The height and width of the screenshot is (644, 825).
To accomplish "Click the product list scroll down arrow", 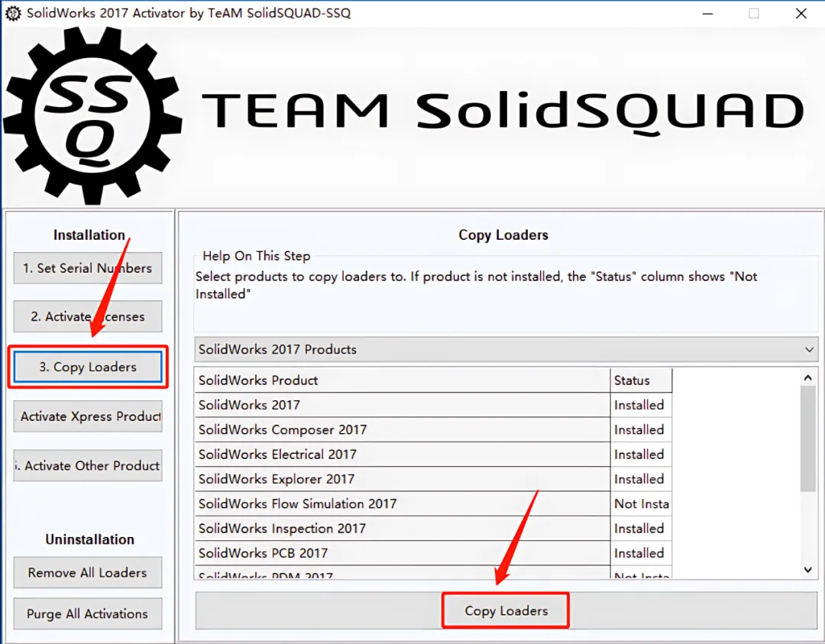I will 808,570.
